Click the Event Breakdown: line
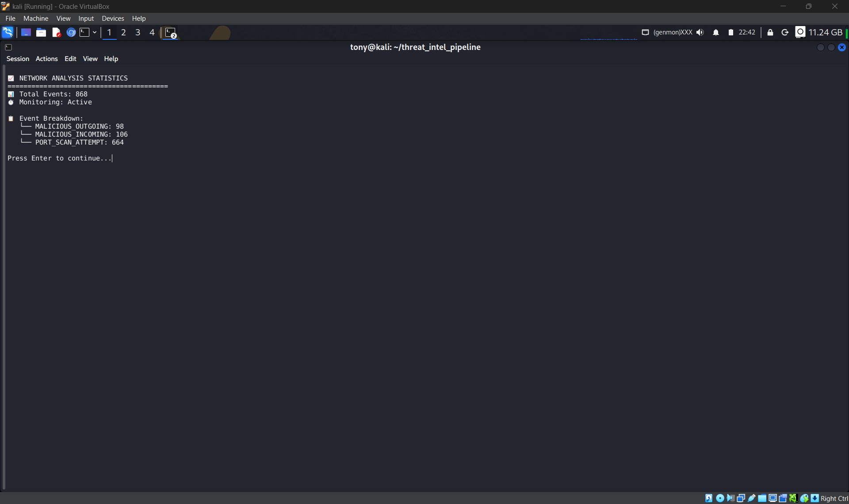 tap(51, 118)
